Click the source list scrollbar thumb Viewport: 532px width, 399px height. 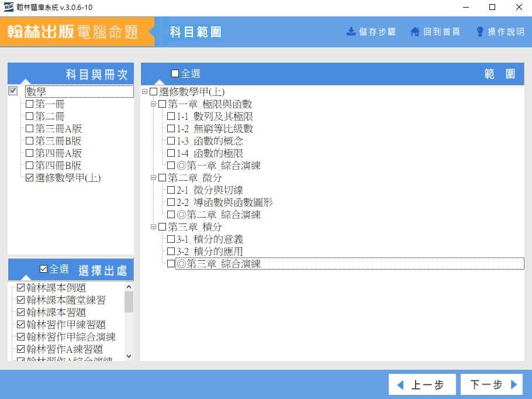pyautogui.click(x=129, y=301)
